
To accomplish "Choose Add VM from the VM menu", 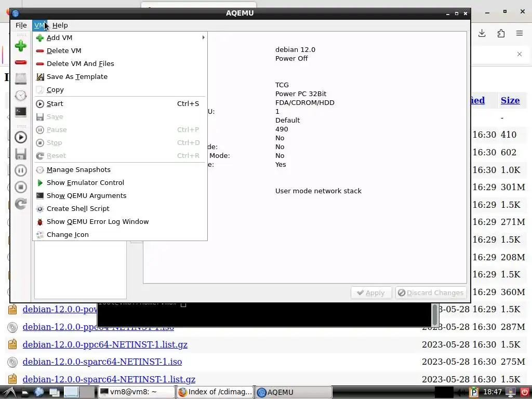I will (120, 37).
